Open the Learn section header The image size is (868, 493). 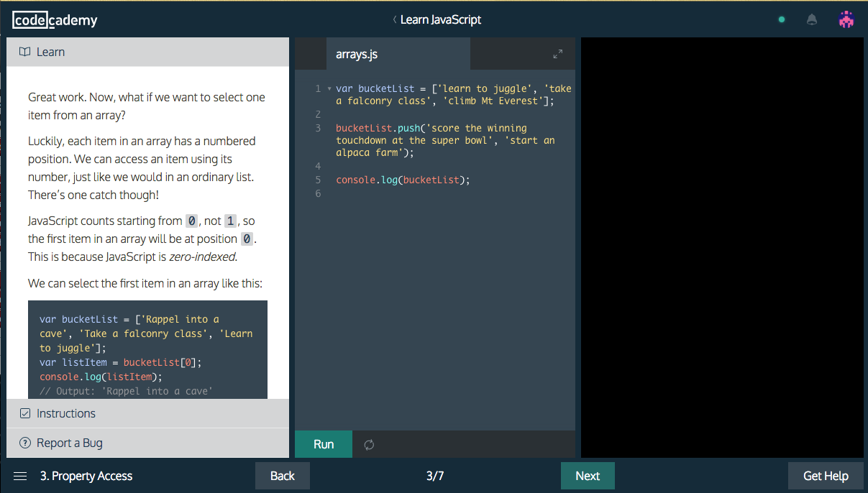147,52
